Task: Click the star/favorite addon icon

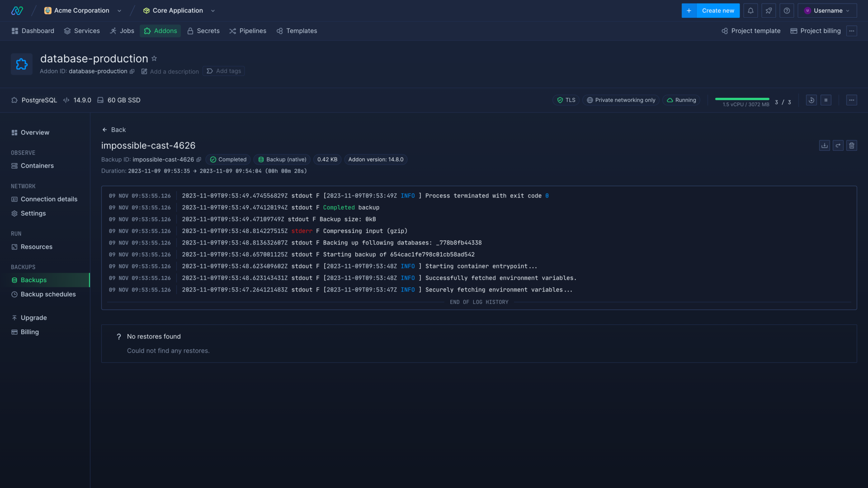Action: (154, 58)
